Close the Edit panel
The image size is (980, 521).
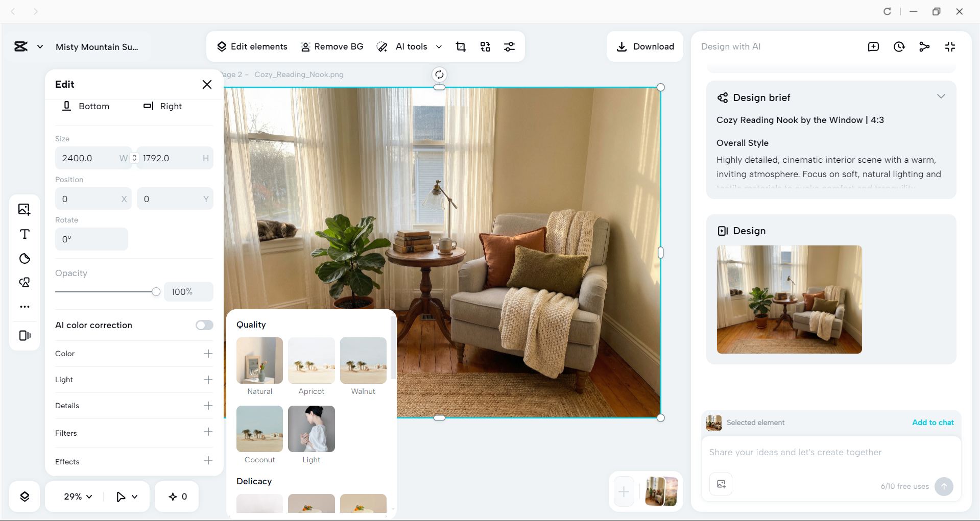click(x=207, y=84)
